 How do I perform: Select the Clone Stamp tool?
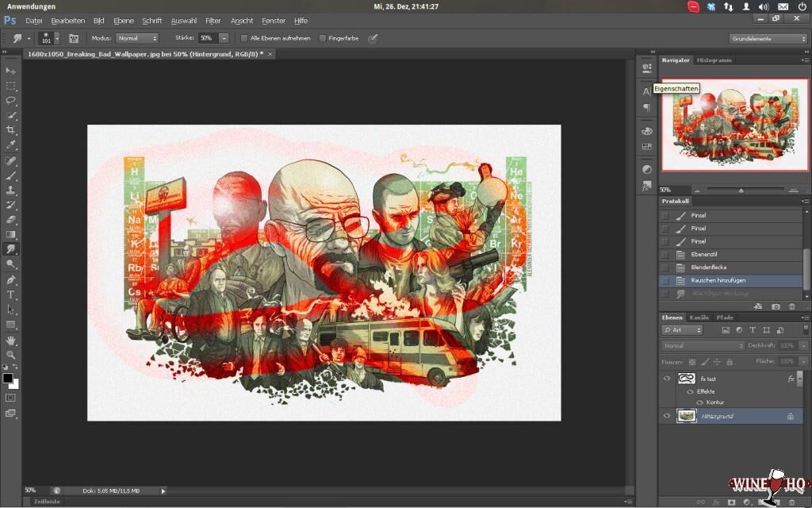point(11,190)
